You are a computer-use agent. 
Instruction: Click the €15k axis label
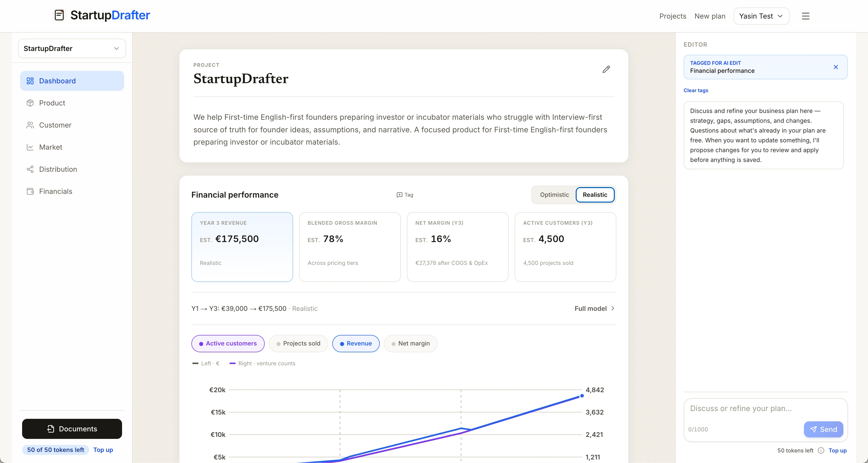218,412
